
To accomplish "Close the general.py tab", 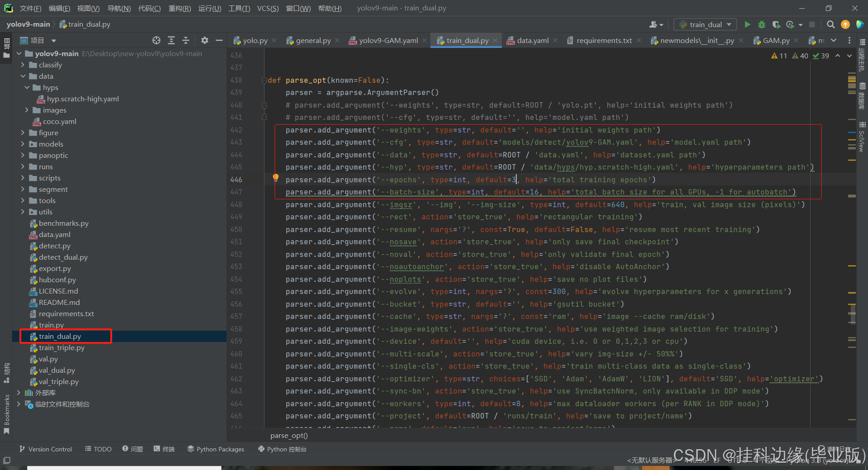I will point(337,40).
